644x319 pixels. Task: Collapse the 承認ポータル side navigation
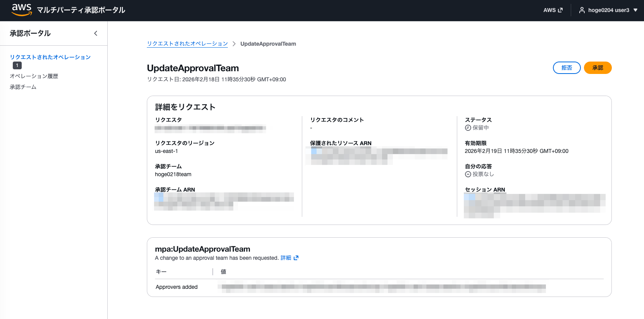pos(96,33)
